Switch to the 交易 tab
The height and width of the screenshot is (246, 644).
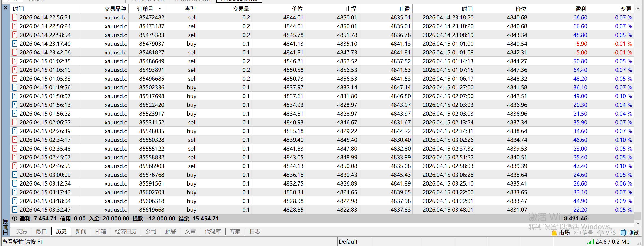click(x=22, y=231)
